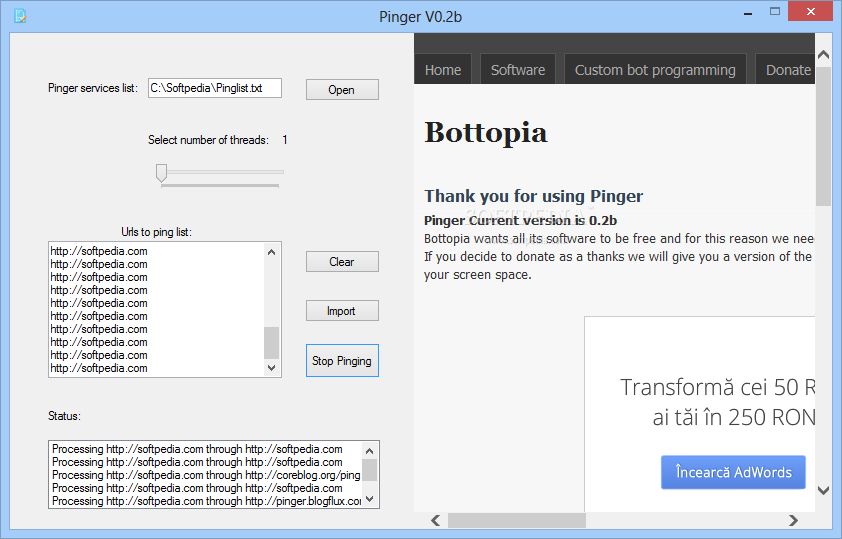The height and width of the screenshot is (539, 842).
Task: Click the Încearcă AdWords ad button
Action: [x=733, y=472]
